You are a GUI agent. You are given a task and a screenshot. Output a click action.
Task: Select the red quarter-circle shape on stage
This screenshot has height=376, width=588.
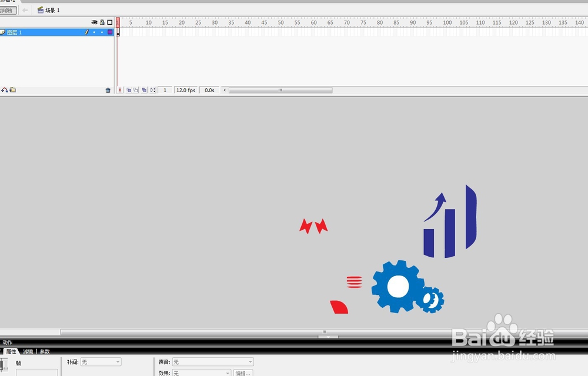point(339,307)
